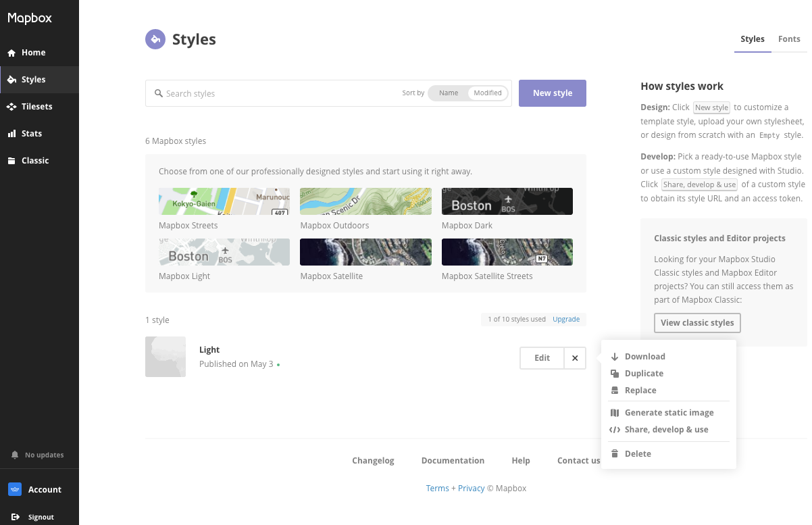Image resolution: width=812 pixels, height=525 pixels.
Task: Open the Mapbox Streets style thumbnail
Action: point(224,201)
